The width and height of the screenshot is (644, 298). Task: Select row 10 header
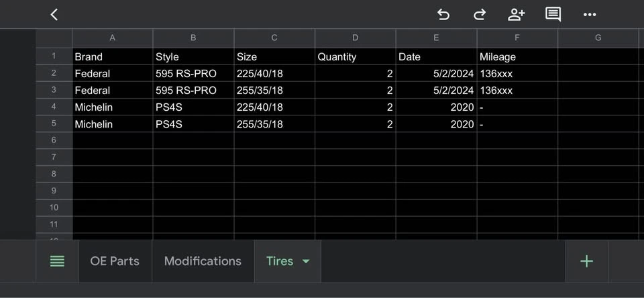[x=54, y=208]
